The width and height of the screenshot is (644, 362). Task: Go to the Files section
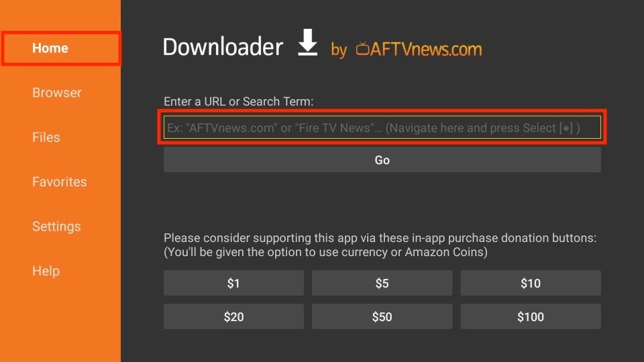tap(46, 137)
